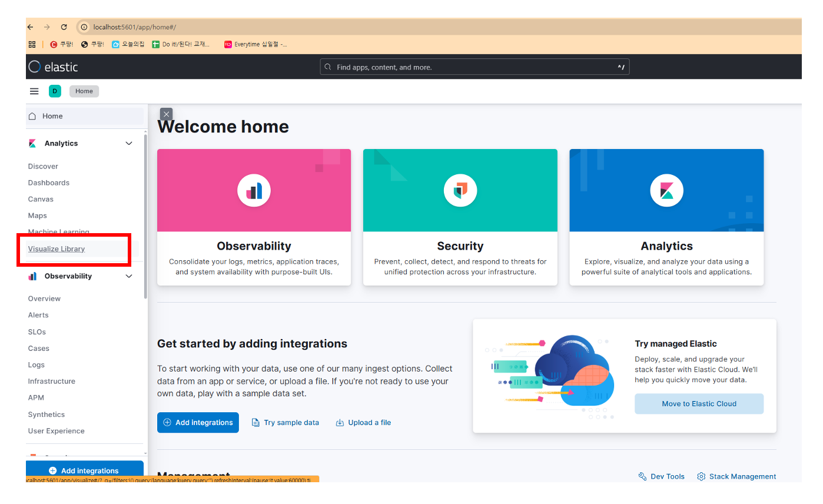This screenshot has height=504, width=823.
Task: Click the browser address bar URL
Action: [134, 27]
